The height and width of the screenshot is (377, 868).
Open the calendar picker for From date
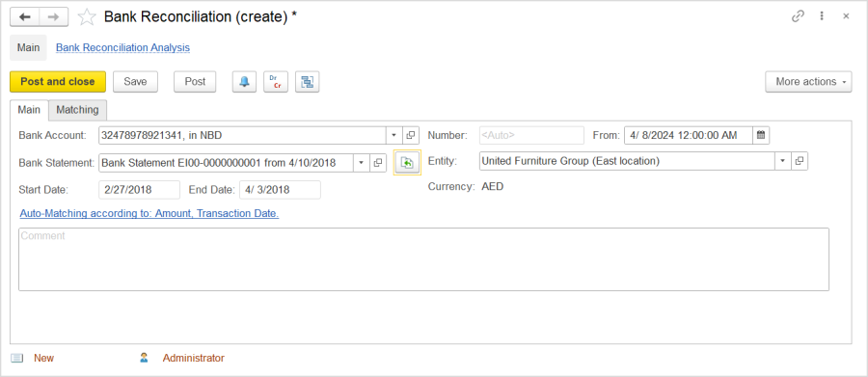(x=761, y=135)
